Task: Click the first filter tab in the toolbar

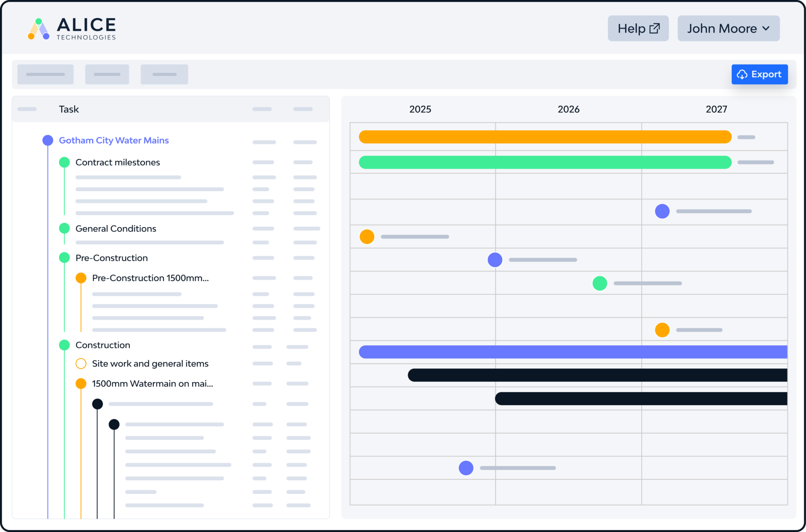Action: [45, 74]
